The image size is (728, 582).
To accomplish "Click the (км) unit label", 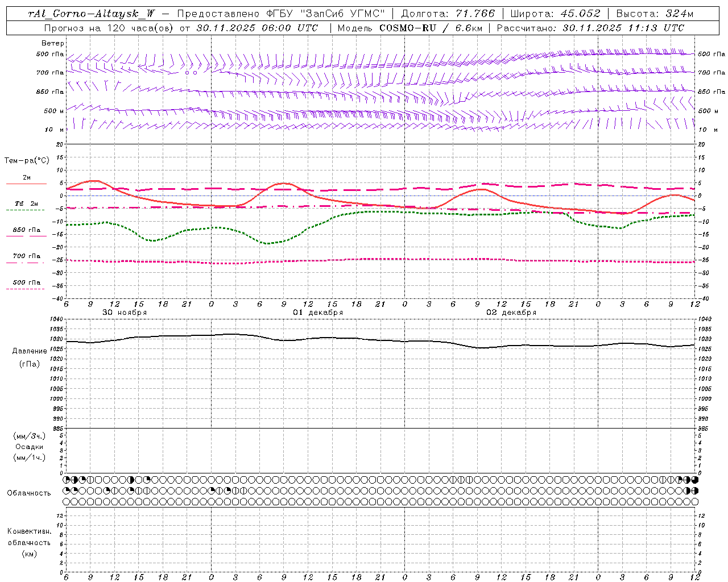I will 29,554.
